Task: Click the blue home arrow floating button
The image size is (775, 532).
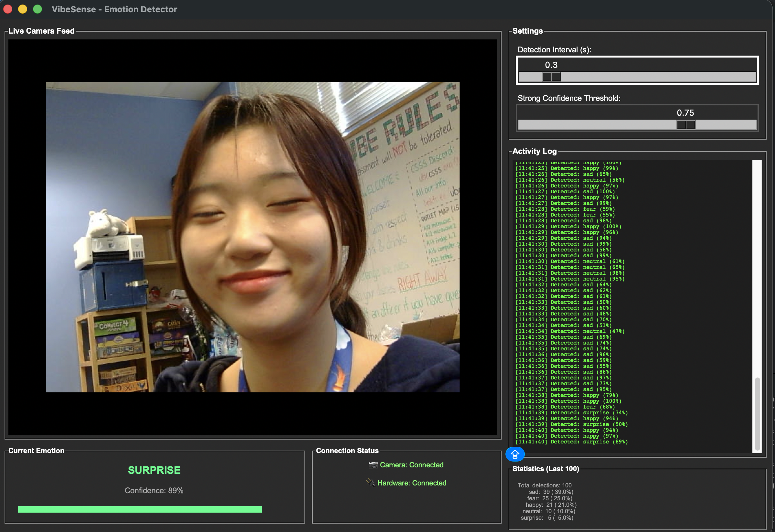Action: 515,454
